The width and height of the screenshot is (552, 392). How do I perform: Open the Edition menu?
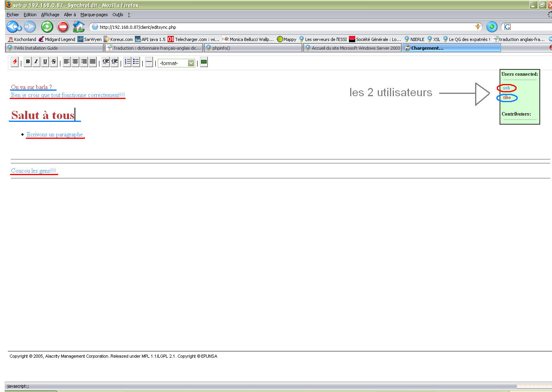tap(30, 15)
